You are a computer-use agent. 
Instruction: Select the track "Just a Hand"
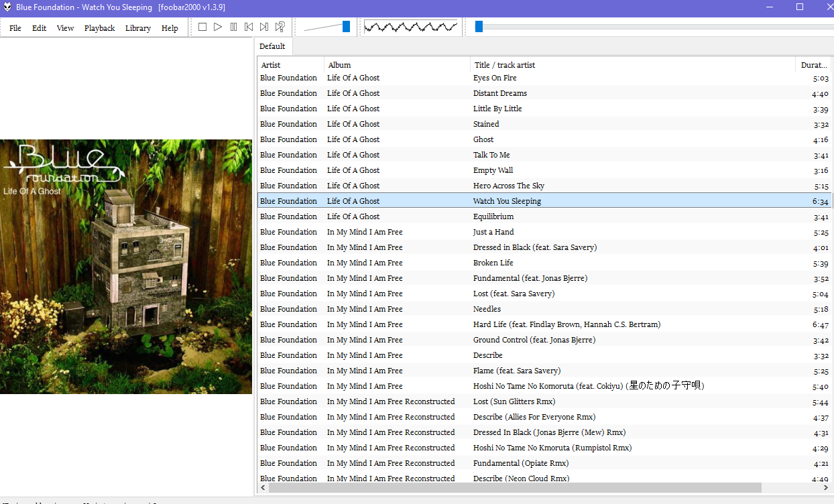click(493, 232)
